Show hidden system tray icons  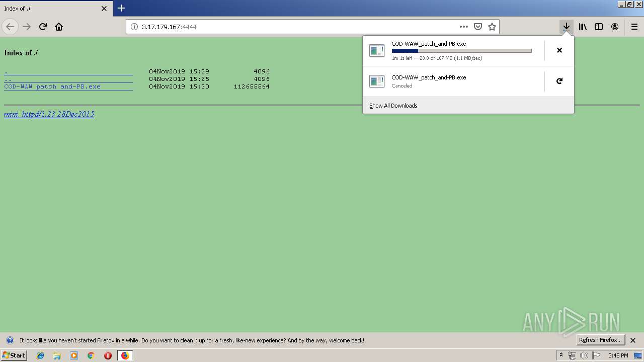[561, 355]
